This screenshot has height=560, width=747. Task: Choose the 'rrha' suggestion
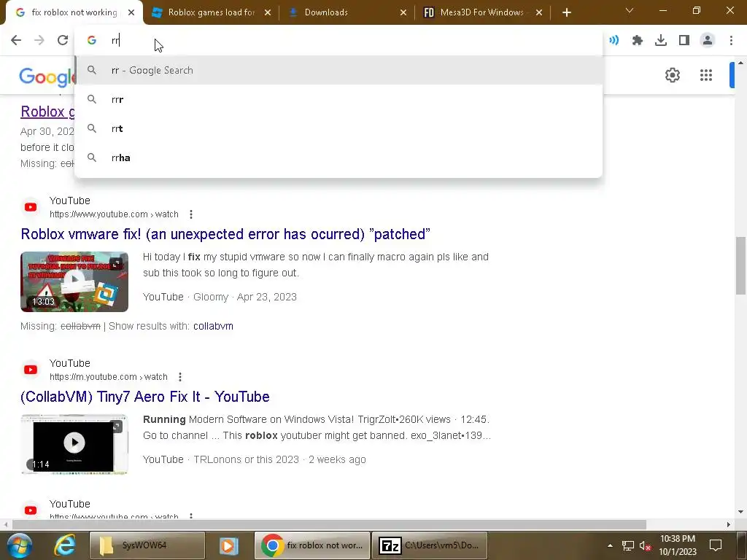[x=338, y=157]
